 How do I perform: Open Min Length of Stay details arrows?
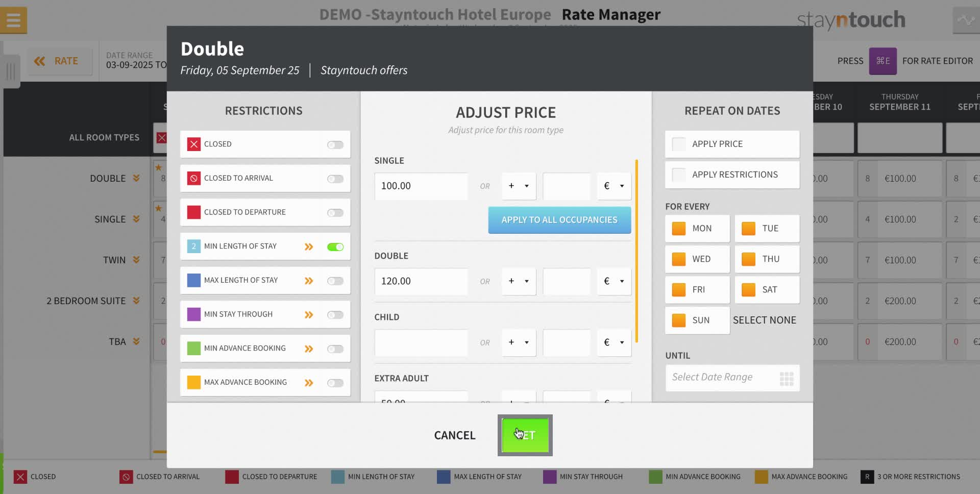309,247
